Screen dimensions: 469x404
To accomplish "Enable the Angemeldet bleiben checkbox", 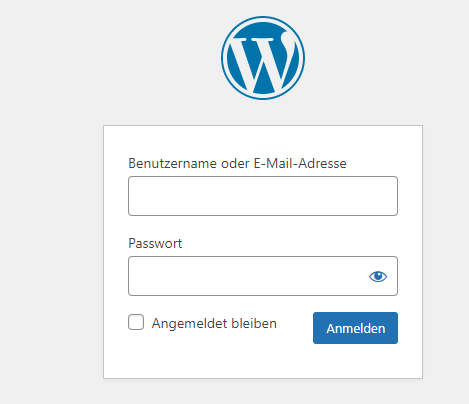I will pos(136,322).
